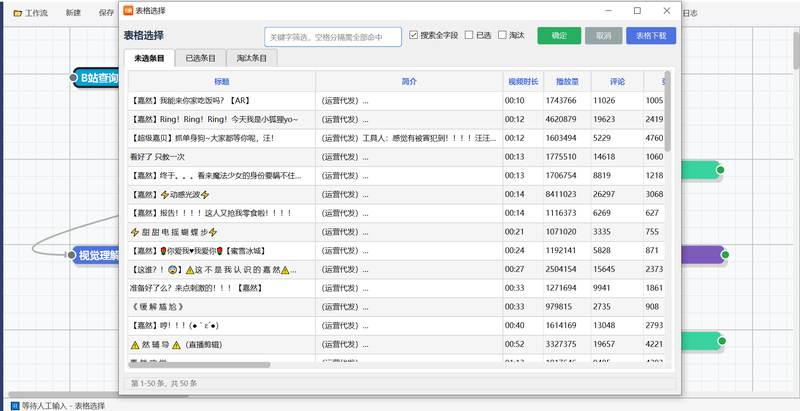Click the 日志 item in background window
Viewport: 800px width, 411px height.
(x=690, y=13)
